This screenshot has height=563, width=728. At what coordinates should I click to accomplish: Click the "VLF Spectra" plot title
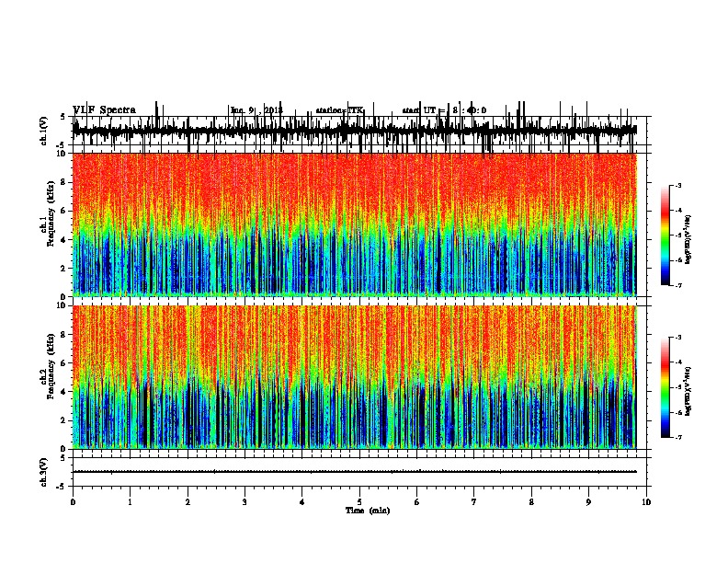click(105, 110)
